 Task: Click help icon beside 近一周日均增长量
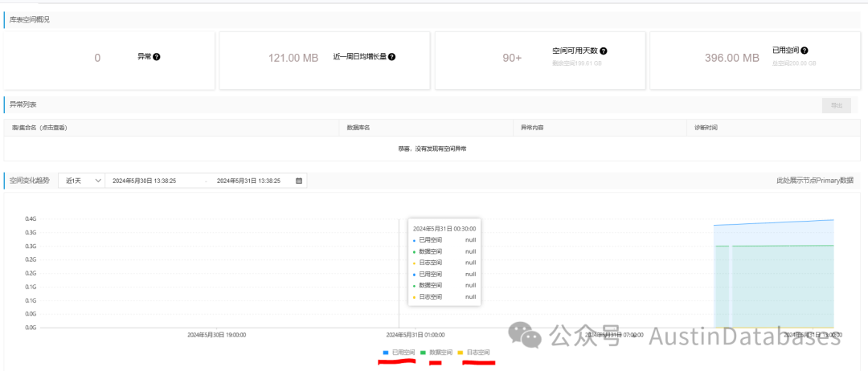tap(392, 57)
